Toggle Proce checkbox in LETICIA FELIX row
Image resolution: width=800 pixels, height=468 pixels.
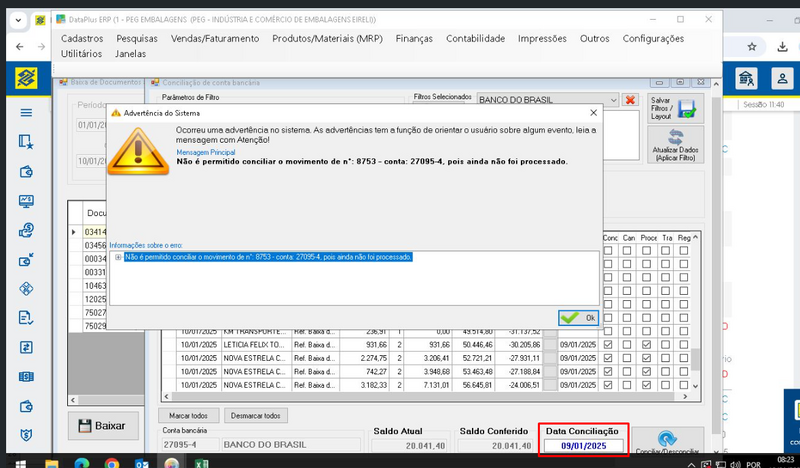point(646,345)
